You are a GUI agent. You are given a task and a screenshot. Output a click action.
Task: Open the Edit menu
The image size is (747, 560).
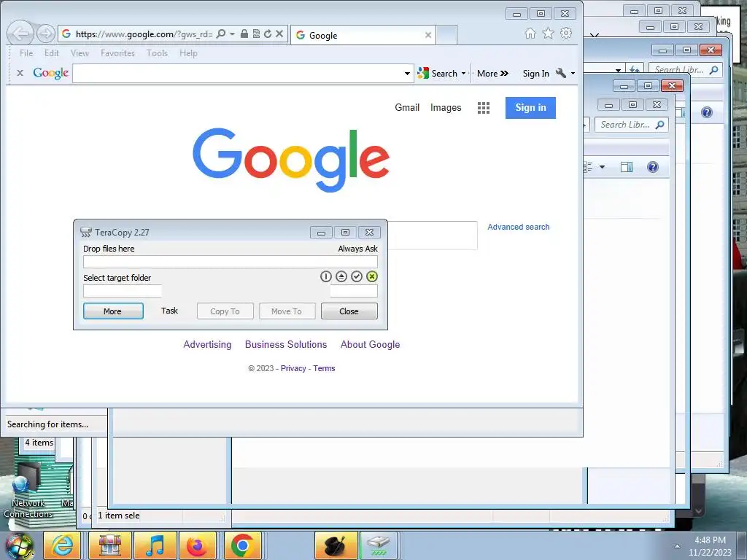coord(52,52)
